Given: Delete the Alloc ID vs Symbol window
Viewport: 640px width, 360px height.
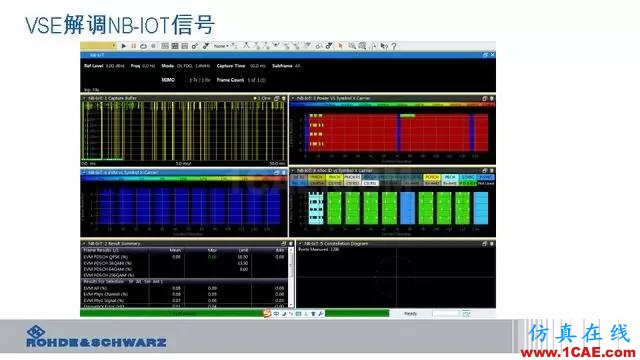Looking at the screenshot, I should [x=492, y=171].
